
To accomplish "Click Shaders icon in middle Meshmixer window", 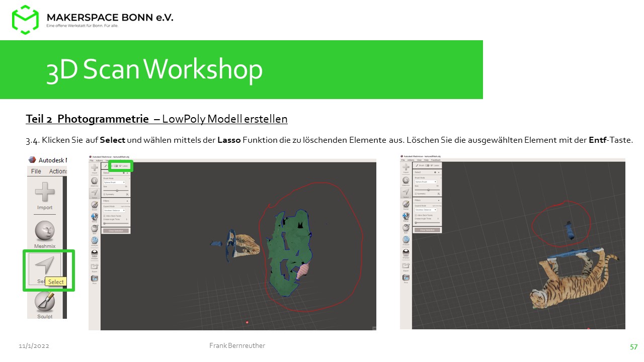I will tap(95, 253).
